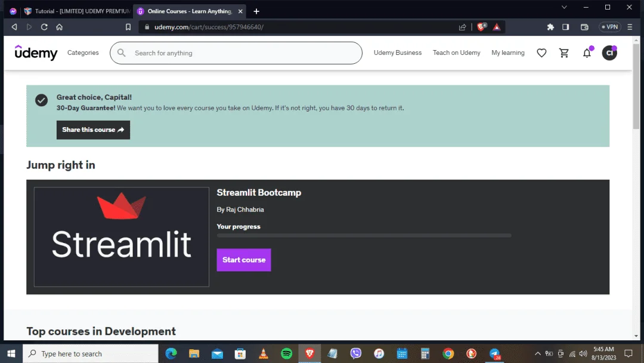Click the course progress bar
Image resolution: width=644 pixels, height=363 pixels.
[364, 236]
